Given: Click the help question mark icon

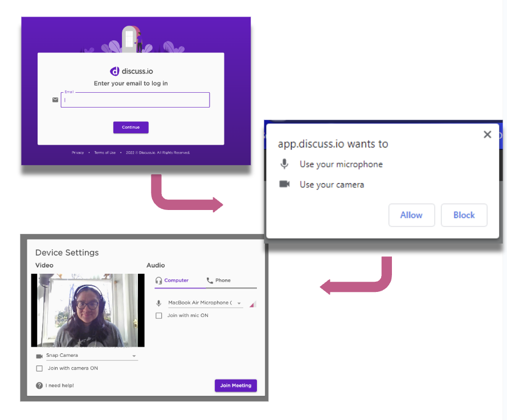Looking at the screenshot, I should (x=39, y=385).
